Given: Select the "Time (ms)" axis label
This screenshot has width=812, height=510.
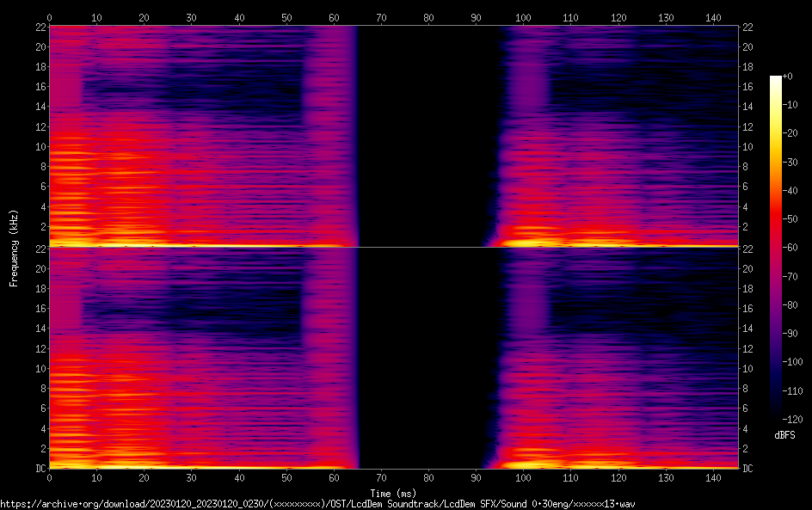Looking at the screenshot, I should pyautogui.click(x=393, y=493).
